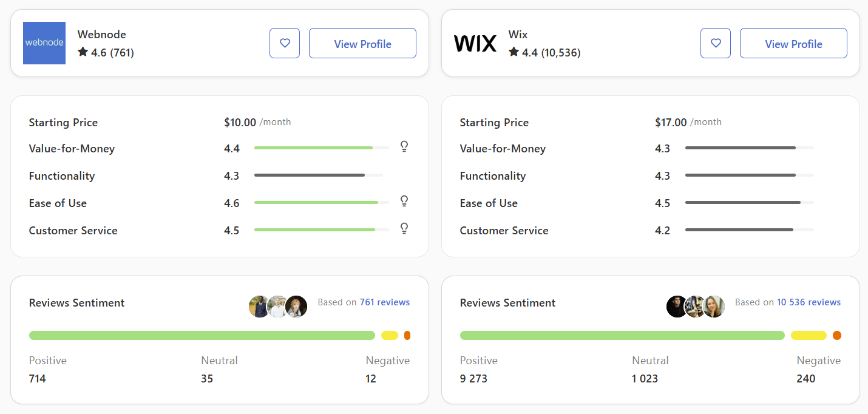Open View Profile for Webnode
Viewport: 868px width, 414px height.
tap(362, 43)
